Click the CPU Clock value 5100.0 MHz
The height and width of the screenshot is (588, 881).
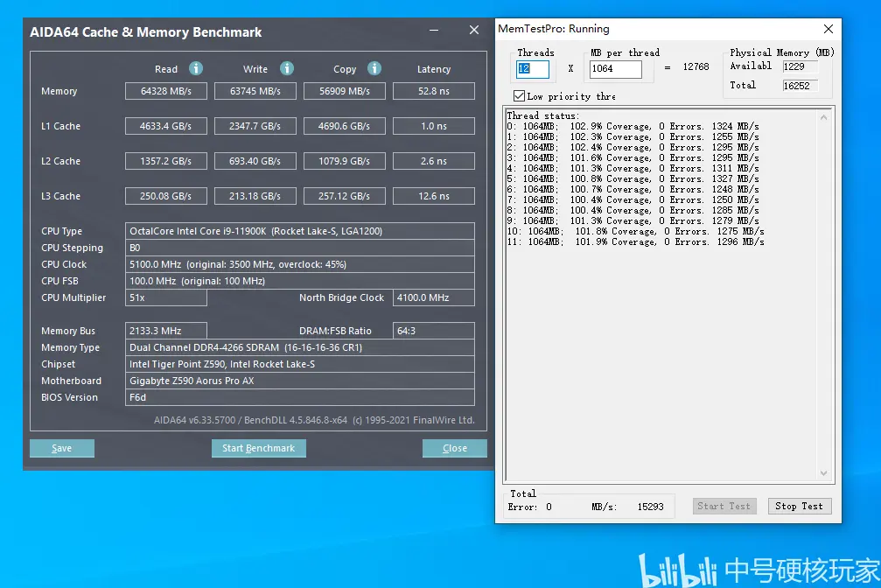point(300,264)
